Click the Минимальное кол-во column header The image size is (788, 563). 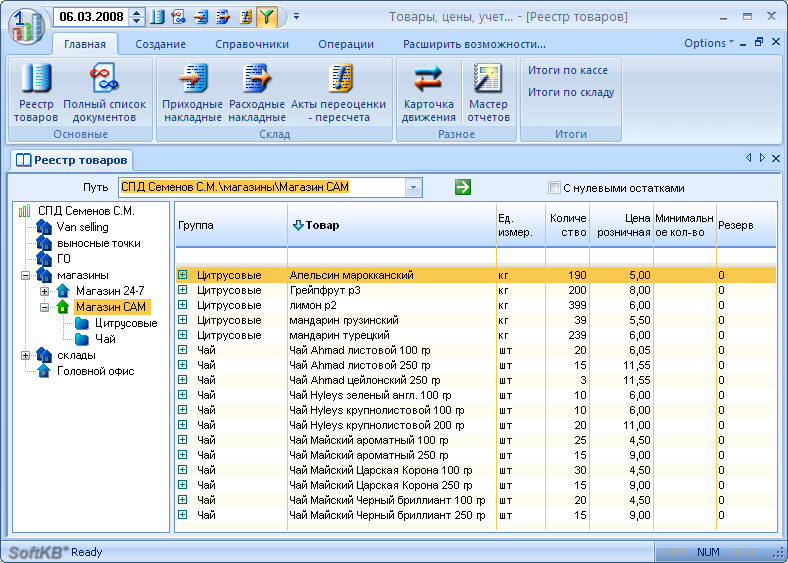684,225
